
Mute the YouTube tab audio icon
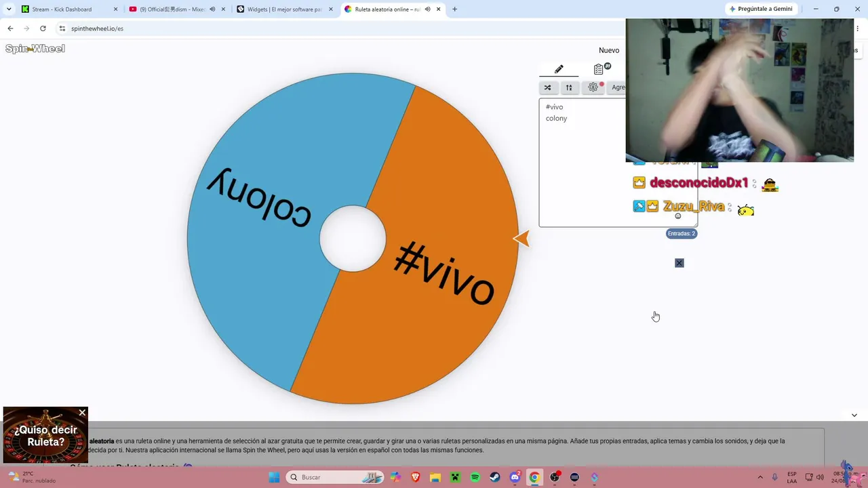pyautogui.click(x=212, y=9)
